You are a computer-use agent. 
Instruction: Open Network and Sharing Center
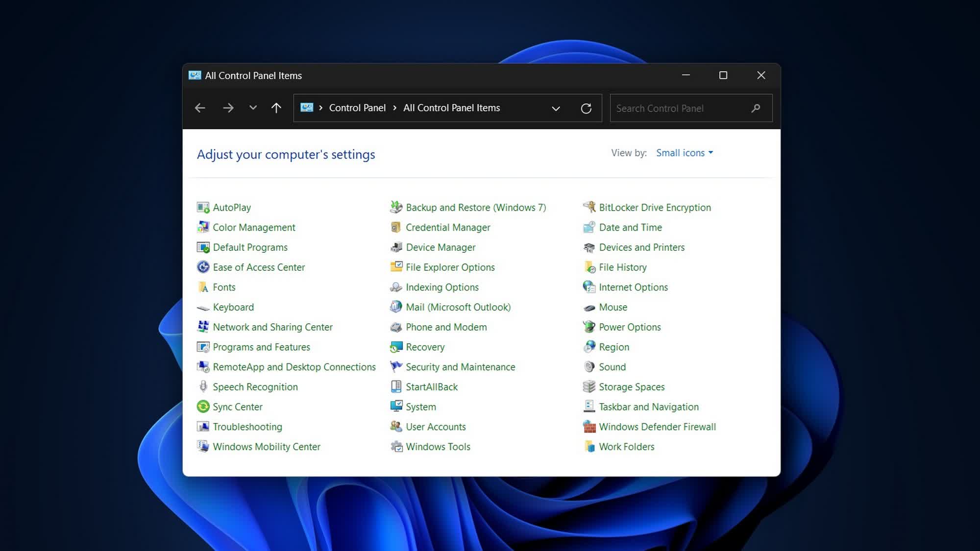272,327
